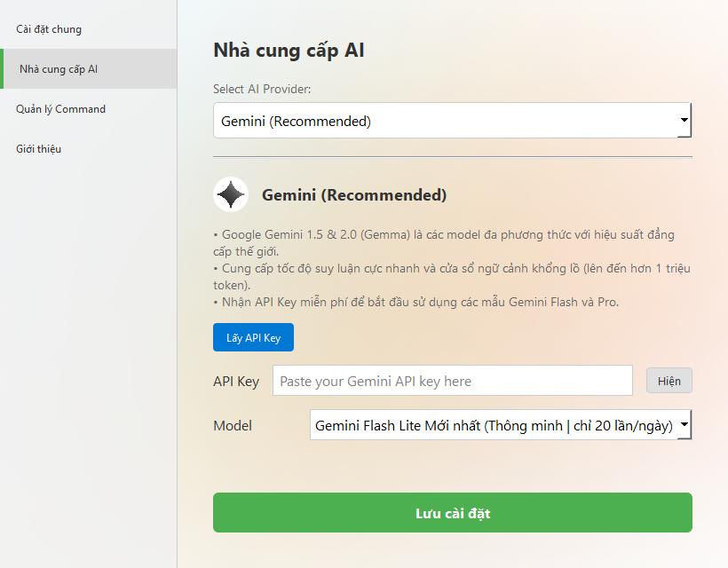
Task: Click the API Key label text
Action: (236, 381)
